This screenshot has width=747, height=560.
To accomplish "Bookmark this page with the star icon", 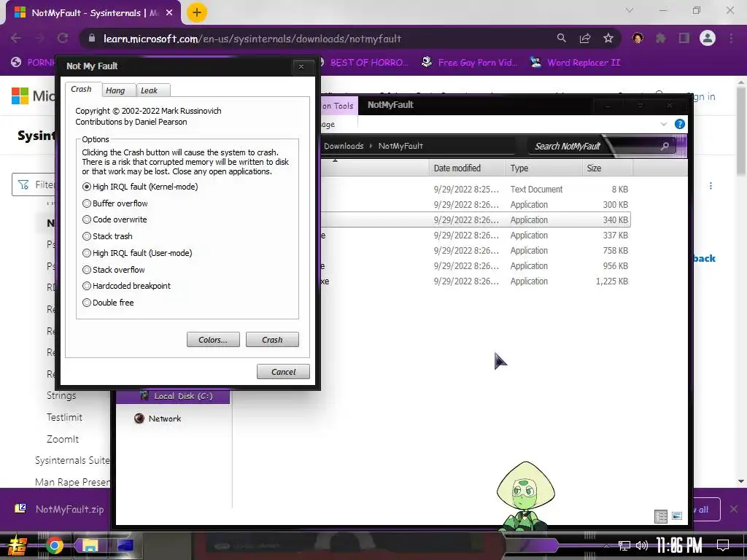I will [x=608, y=39].
